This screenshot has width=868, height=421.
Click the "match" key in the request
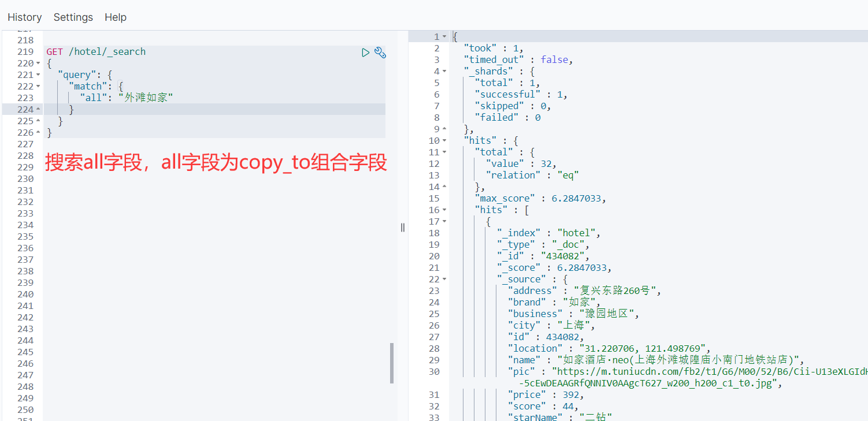click(88, 87)
